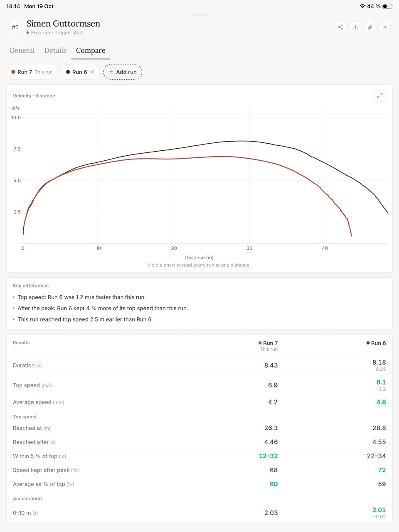Tap Run 6 range value 22–34
Screen dimensions: 399x532
pyautogui.click(x=377, y=456)
